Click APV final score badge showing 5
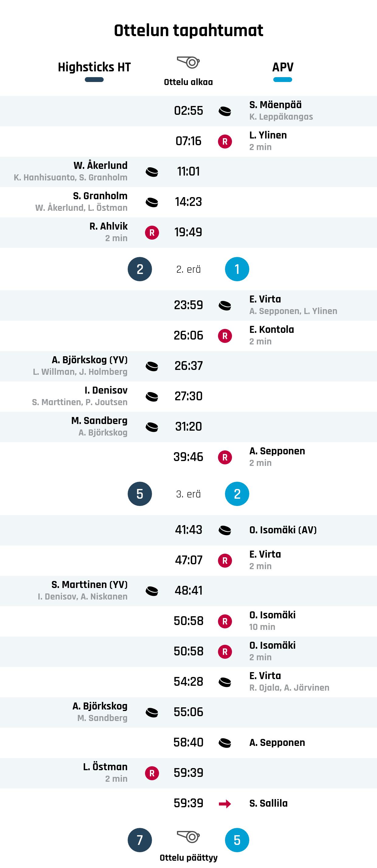This screenshot has width=377, height=868. pos(237,840)
